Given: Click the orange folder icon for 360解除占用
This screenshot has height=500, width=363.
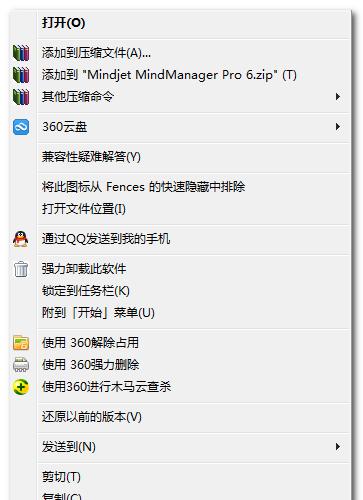Looking at the screenshot, I should point(21,343).
